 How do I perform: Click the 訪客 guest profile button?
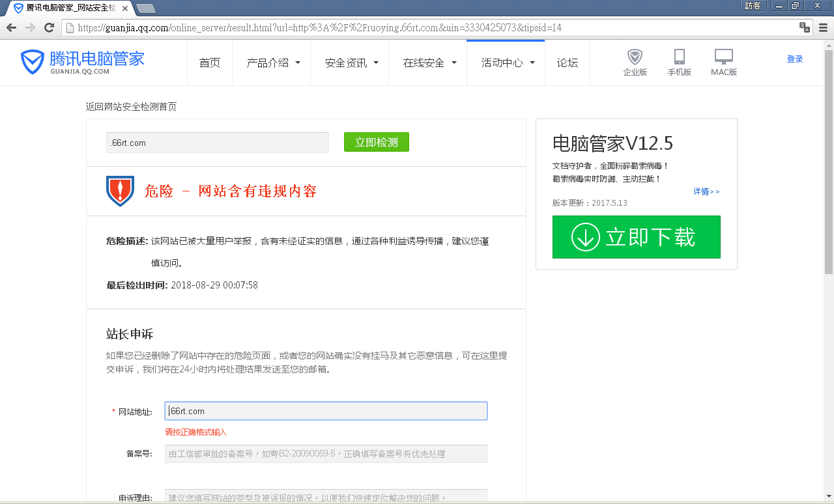[x=753, y=5]
